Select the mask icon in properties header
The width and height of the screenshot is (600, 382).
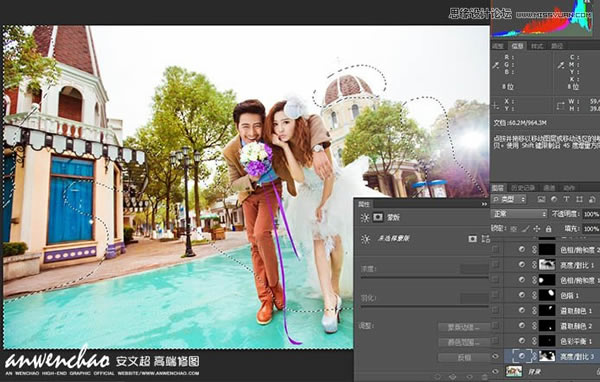(x=378, y=217)
